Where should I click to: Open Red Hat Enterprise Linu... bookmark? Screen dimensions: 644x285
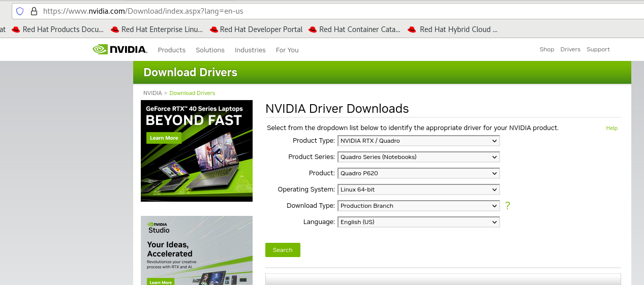pyautogui.click(x=157, y=29)
